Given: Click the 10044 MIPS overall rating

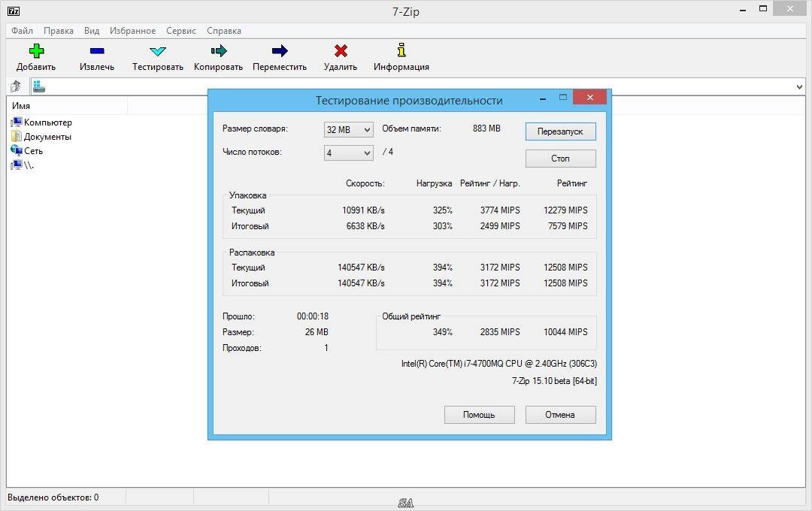Looking at the screenshot, I should (565, 332).
